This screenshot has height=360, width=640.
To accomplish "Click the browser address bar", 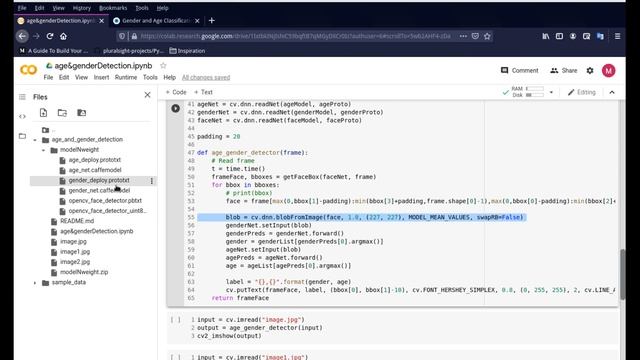I will [295, 36].
